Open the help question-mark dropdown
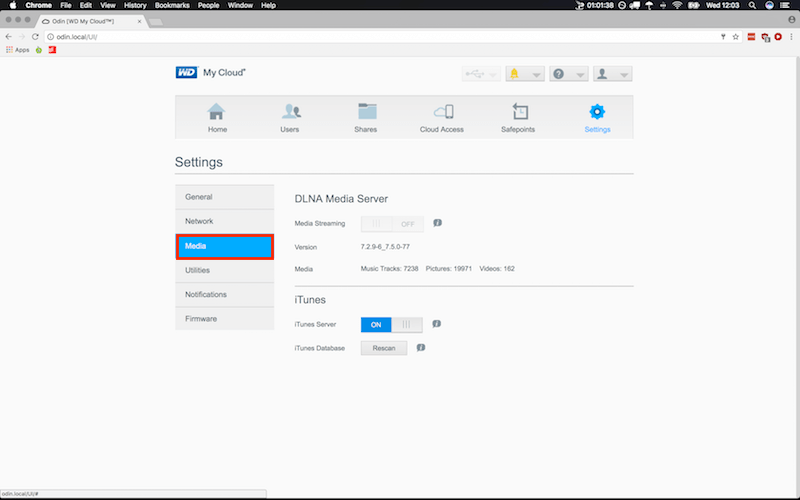 tap(569, 74)
